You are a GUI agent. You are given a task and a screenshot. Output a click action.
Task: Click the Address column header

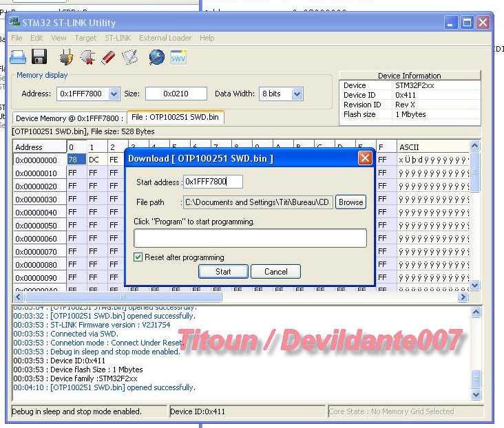click(x=39, y=147)
